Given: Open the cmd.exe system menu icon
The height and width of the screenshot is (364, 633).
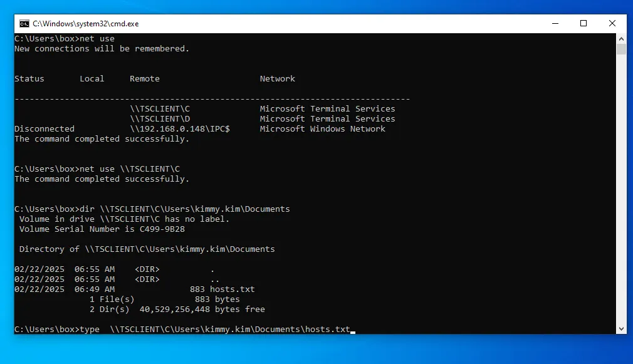Looking at the screenshot, I should click(24, 24).
